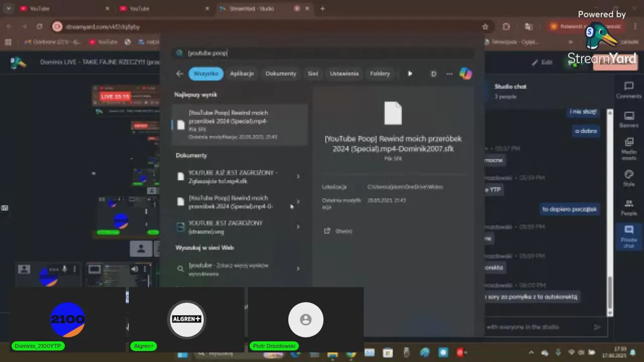Mute microphone on the Dominix backstage card
644x362 pixels.
click(64, 269)
